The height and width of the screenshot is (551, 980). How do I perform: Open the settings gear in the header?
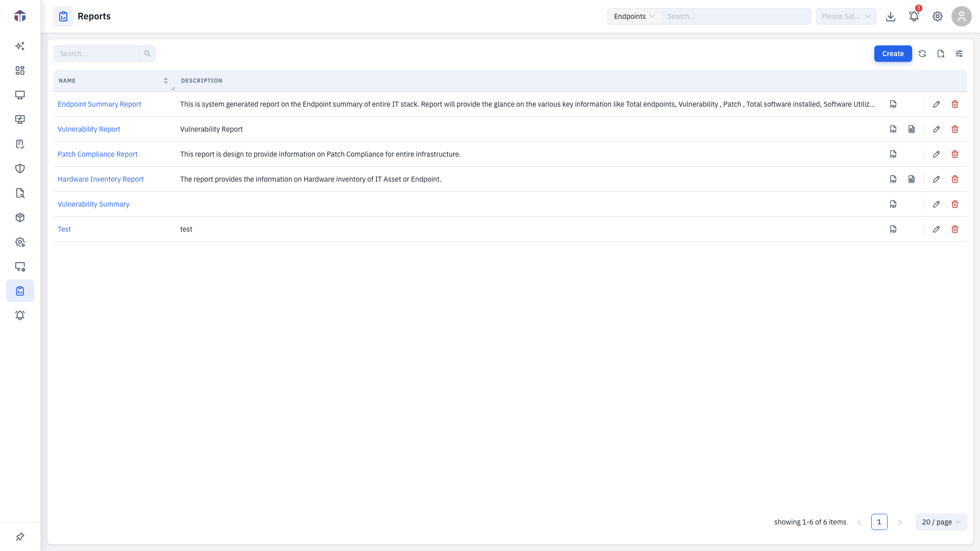938,16
